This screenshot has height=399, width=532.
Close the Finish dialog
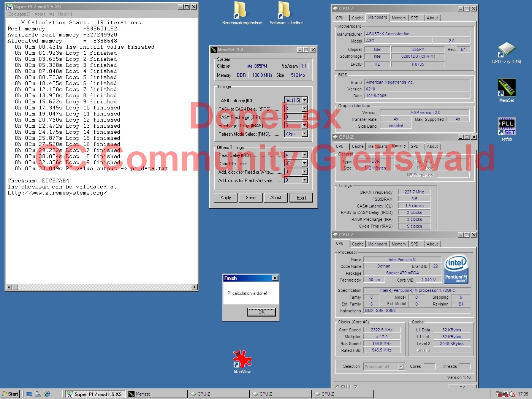tap(275, 278)
